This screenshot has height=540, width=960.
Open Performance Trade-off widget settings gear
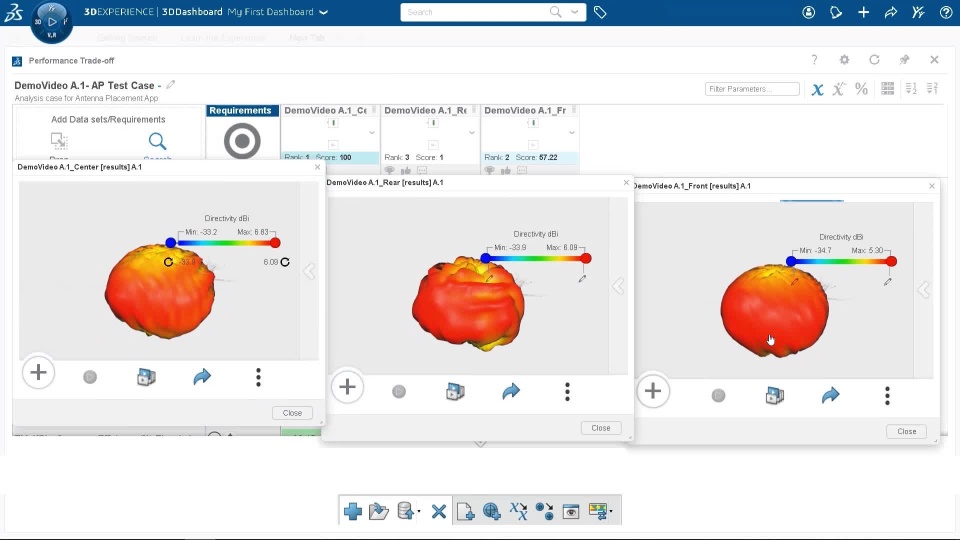pyautogui.click(x=844, y=59)
